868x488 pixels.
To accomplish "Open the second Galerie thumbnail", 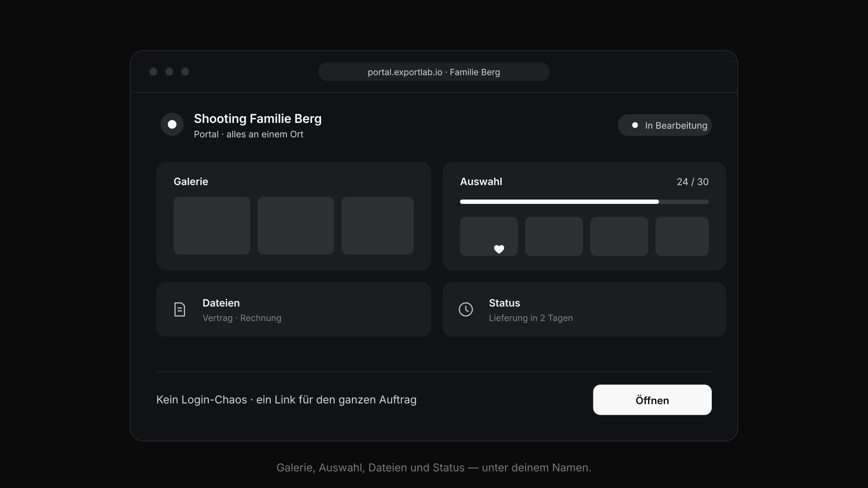I will pyautogui.click(x=296, y=226).
